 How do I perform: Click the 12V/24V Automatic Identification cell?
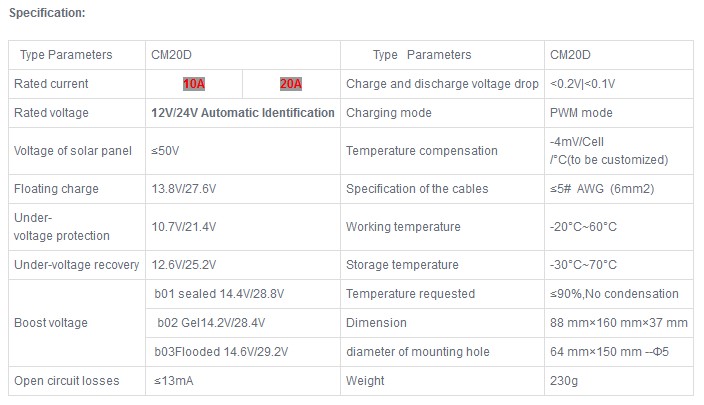(243, 113)
